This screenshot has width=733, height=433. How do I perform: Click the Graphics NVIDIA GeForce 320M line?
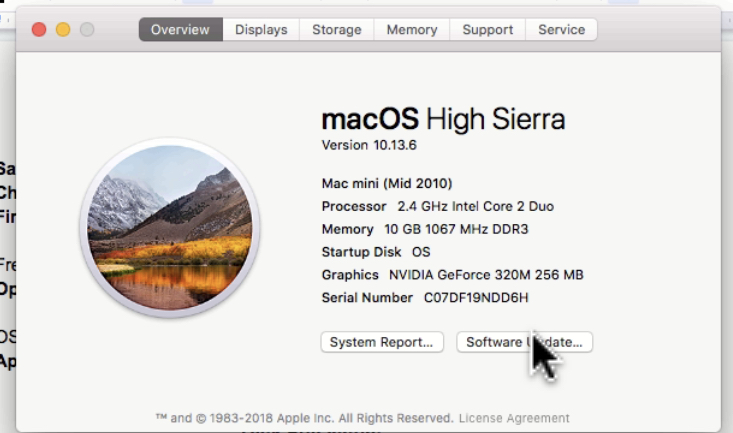[453, 275]
